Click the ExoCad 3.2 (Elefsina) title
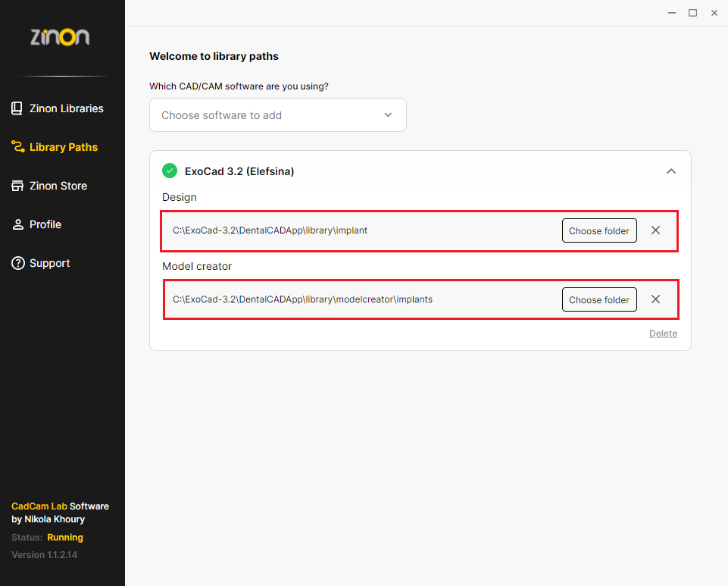Image resolution: width=728 pixels, height=586 pixels. 239,171
